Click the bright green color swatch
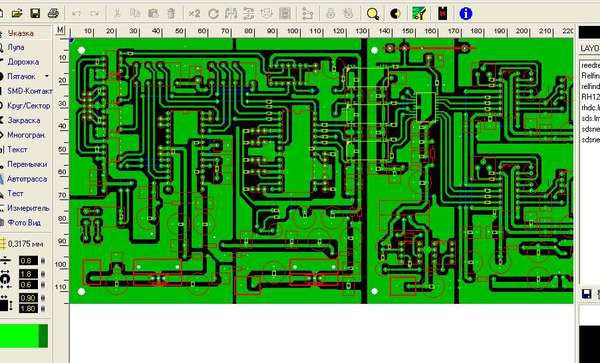The image size is (600, 363). [x=19, y=336]
